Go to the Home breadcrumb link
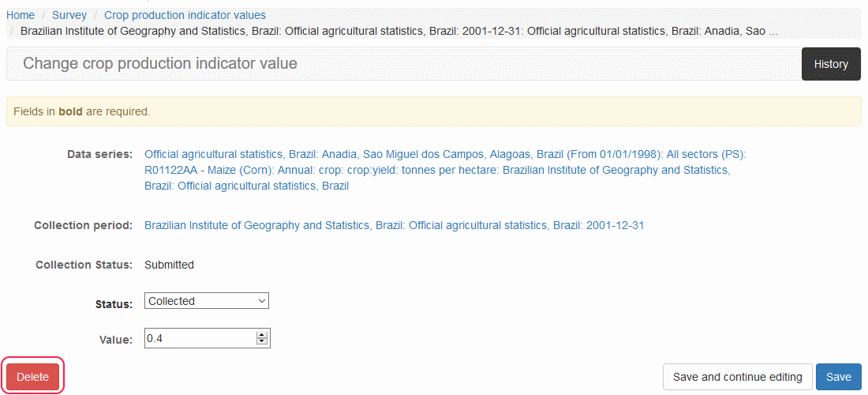 (x=21, y=15)
